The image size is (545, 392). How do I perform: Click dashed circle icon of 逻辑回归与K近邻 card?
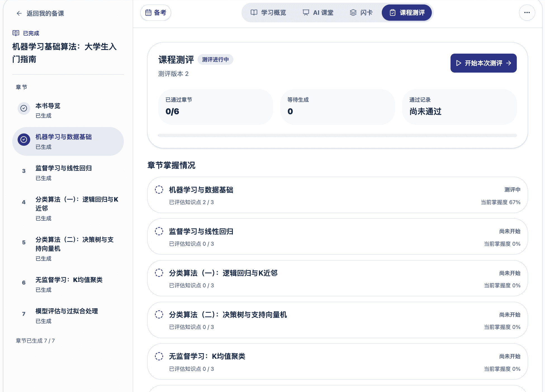tap(159, 273)
